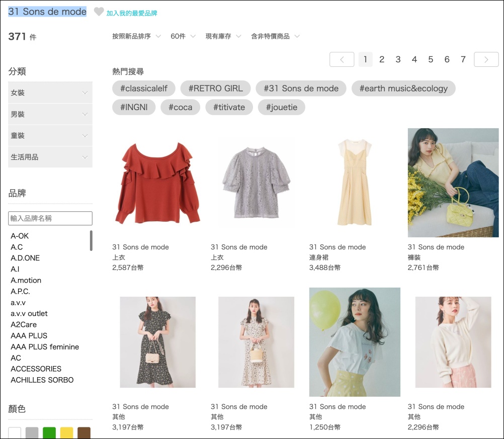Open the yellow gingham dress product image
This screenshot has width=504, height=439.
[355, 183]
